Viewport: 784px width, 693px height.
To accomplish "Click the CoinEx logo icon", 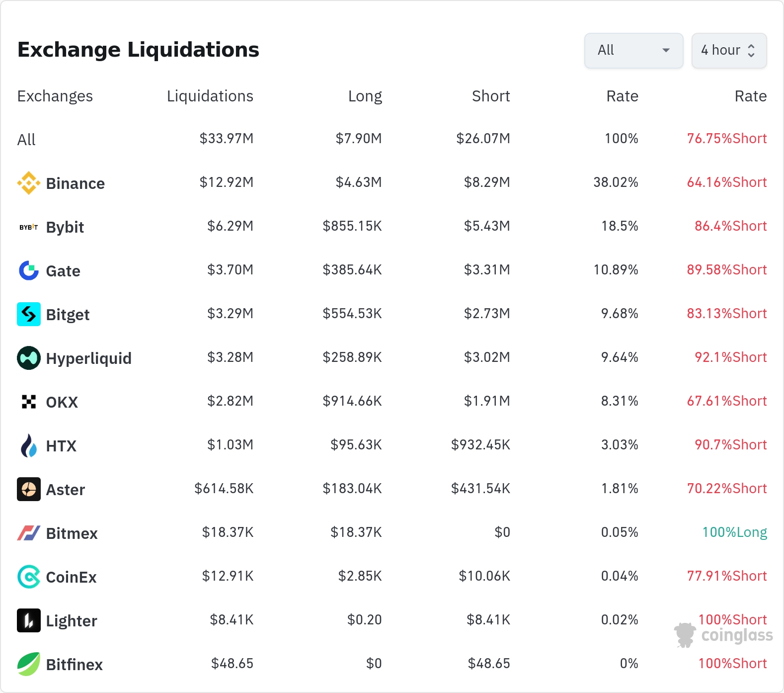I will pos(29,577).
